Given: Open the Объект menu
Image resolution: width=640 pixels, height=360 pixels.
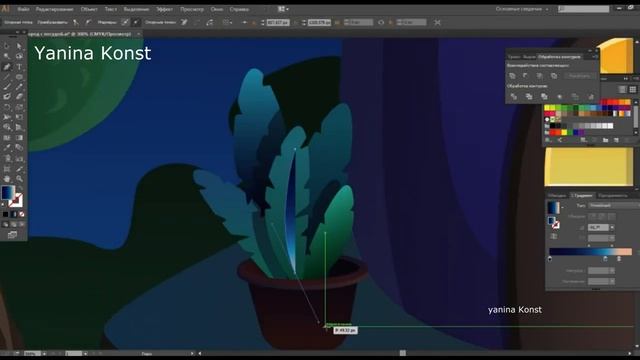Looking at the screenshot, I should click(x=89, y=9).
